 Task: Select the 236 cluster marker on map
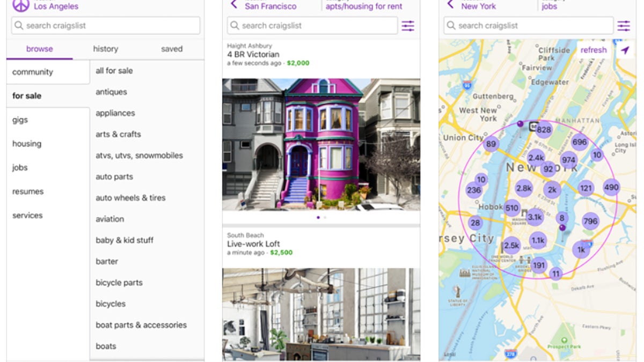pos(474,190)
